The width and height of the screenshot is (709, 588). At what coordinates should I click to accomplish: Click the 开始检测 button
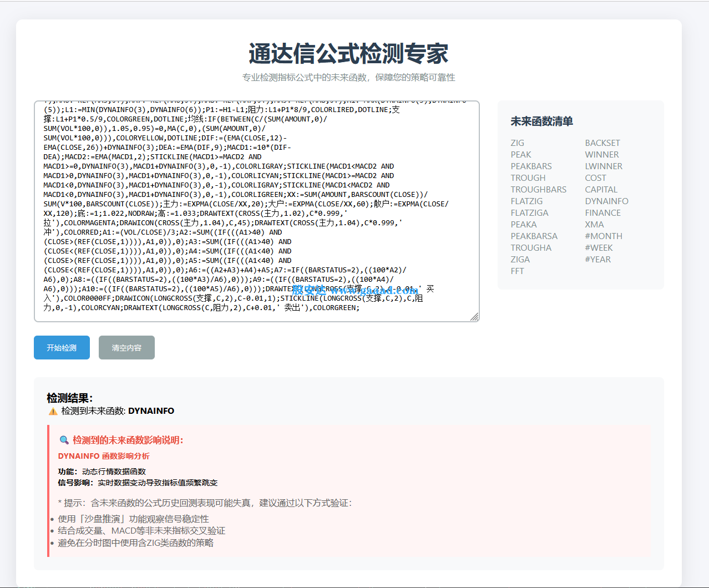[x=62, y=348]
